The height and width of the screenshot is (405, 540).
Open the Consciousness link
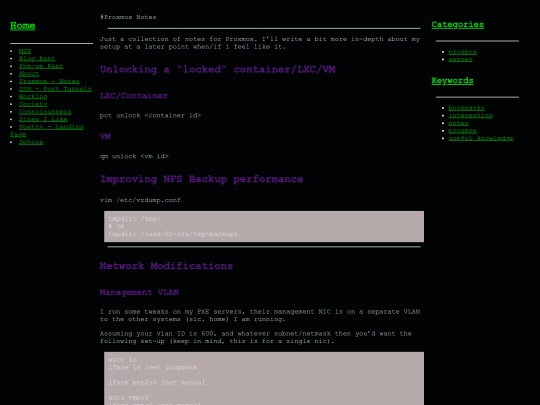(x=45, y=112)
